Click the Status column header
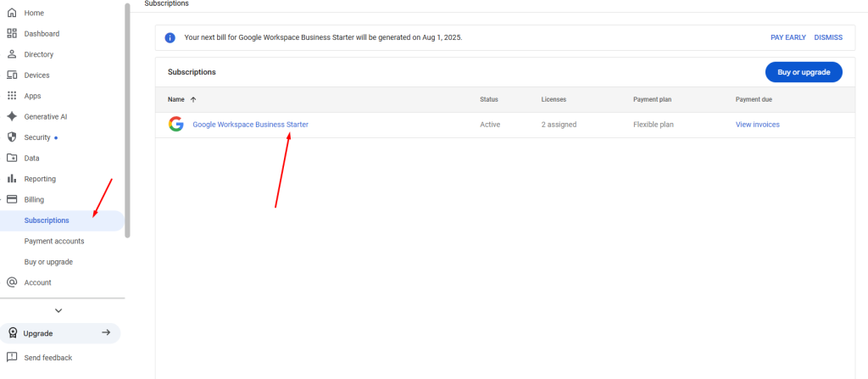 click(x=489, y=100)
